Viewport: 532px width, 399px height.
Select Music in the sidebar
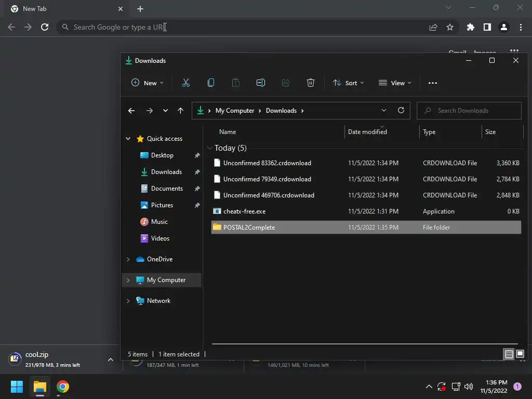[x=159, y=221]
